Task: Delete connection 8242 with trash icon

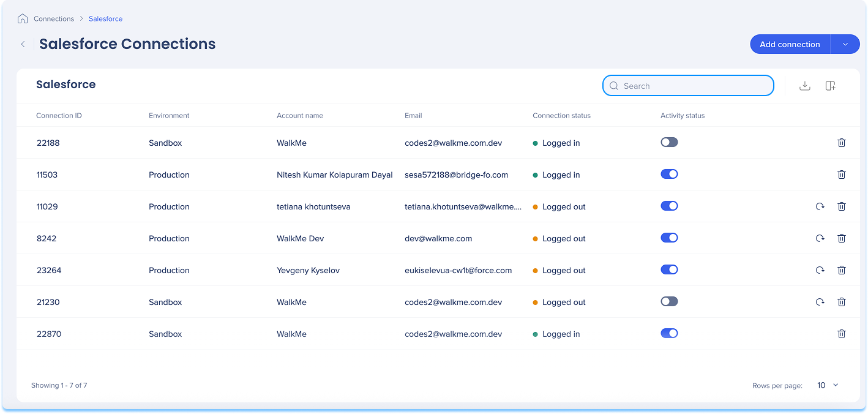Action: pyautogui.click(x=842, y=238)
